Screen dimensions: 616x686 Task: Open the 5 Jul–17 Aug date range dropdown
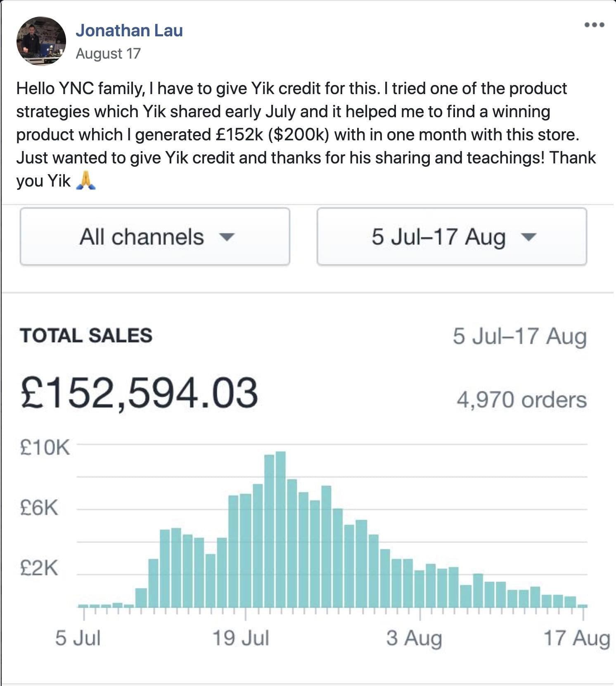click(452, 237)
